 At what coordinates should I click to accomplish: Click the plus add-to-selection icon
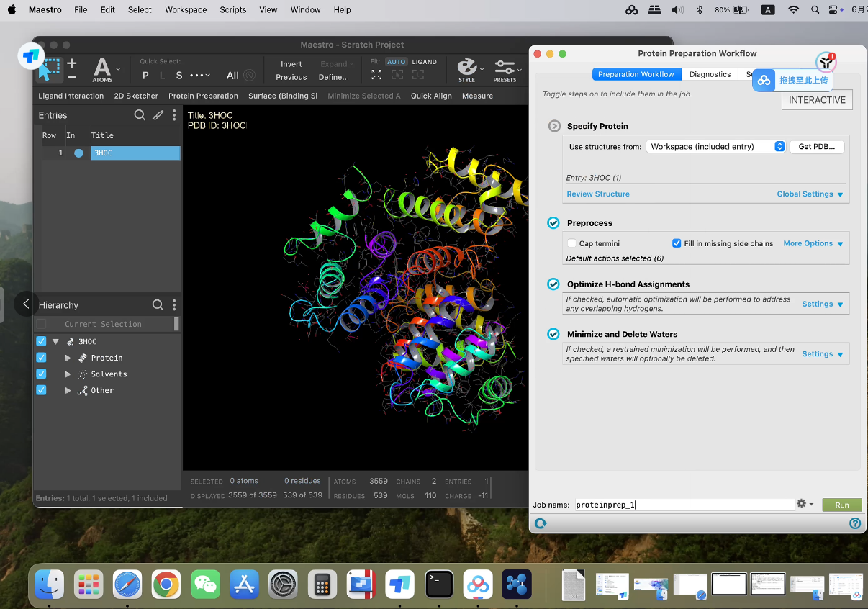(72, 63)
